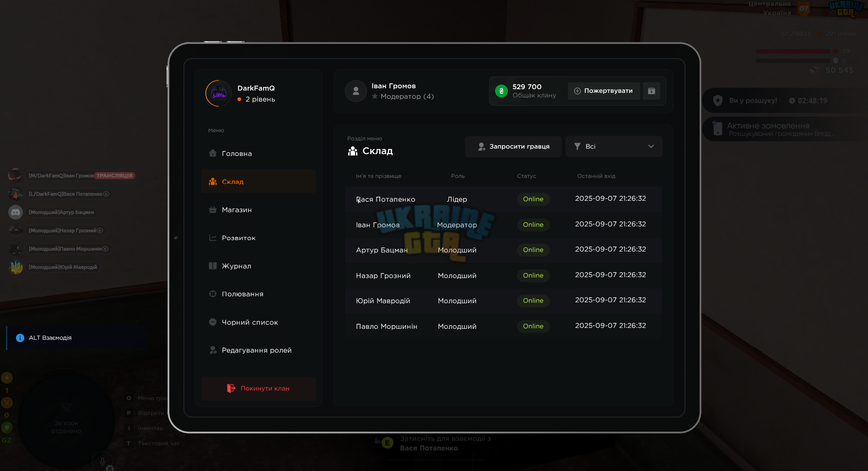Go to the Розвиток section
This screenshot has height=471, width=868.
tap(259, 238)
